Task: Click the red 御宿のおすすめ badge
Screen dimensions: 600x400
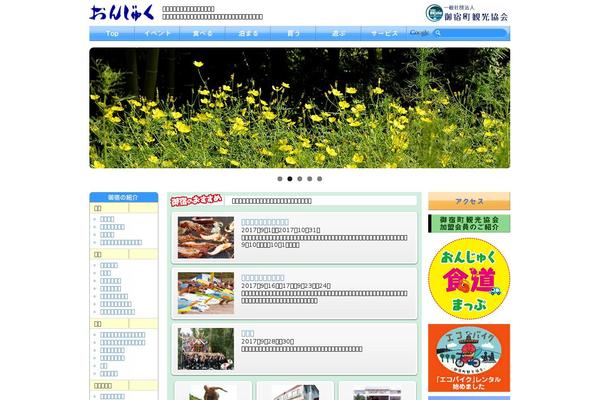Action: tap(196, 200)
